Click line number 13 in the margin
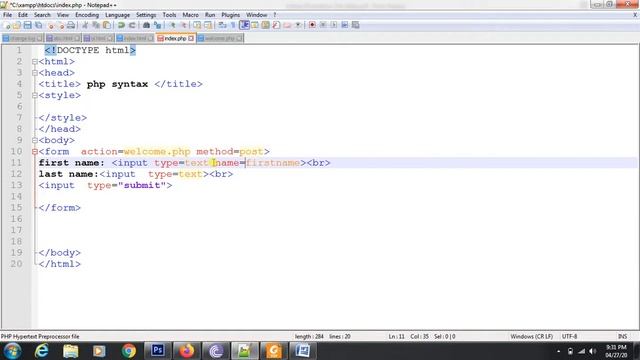Screen dimensions: 640x360 [x=16, y=185]
